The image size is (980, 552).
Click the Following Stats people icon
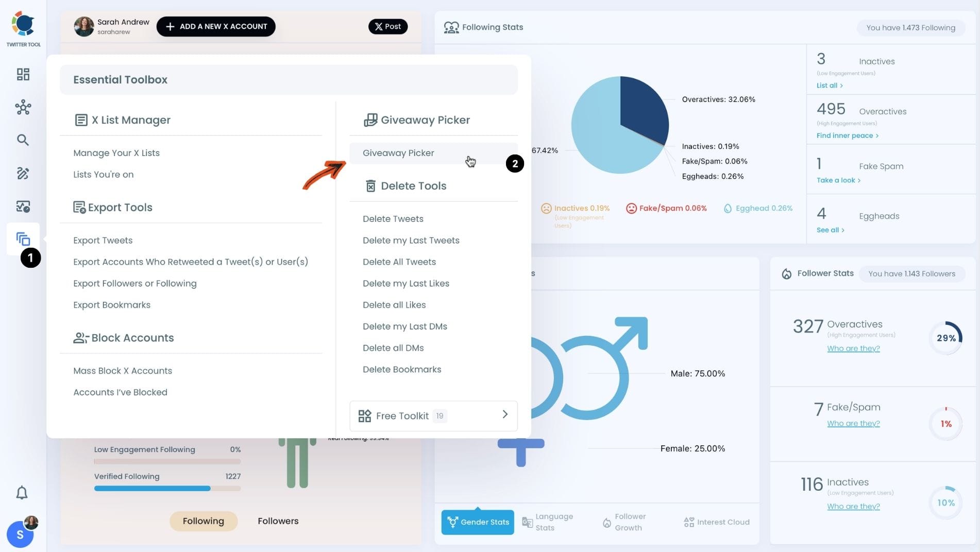(451, 27)
